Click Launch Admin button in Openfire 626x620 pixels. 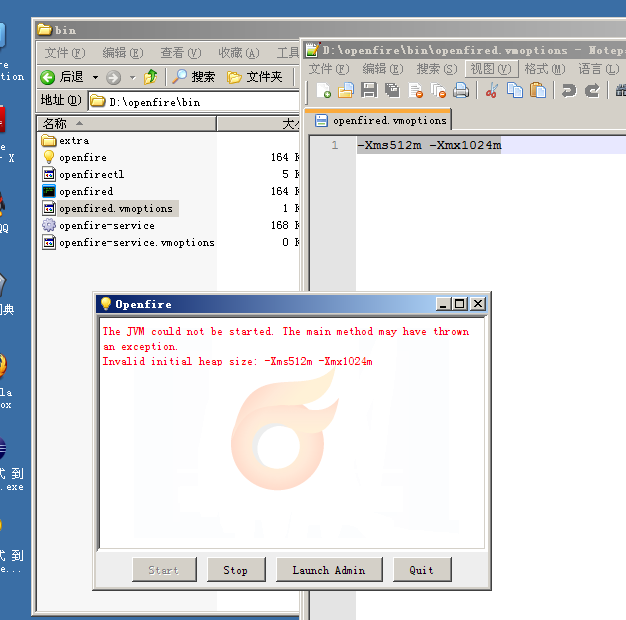[329, 570]
